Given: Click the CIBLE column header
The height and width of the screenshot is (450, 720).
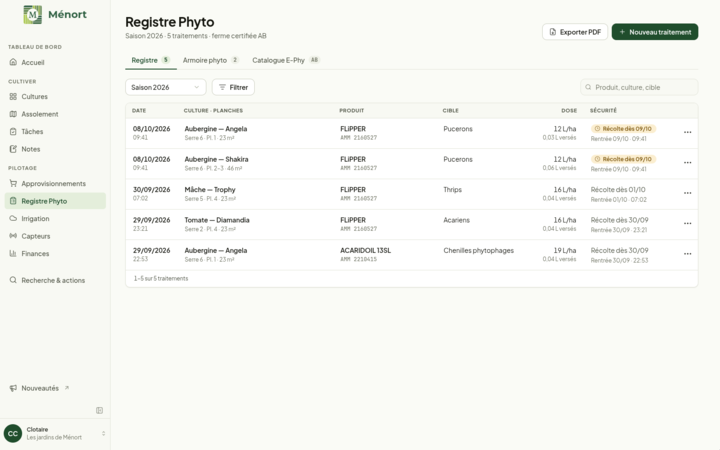Looking at the screenshot, I should (x=450, y=111).
